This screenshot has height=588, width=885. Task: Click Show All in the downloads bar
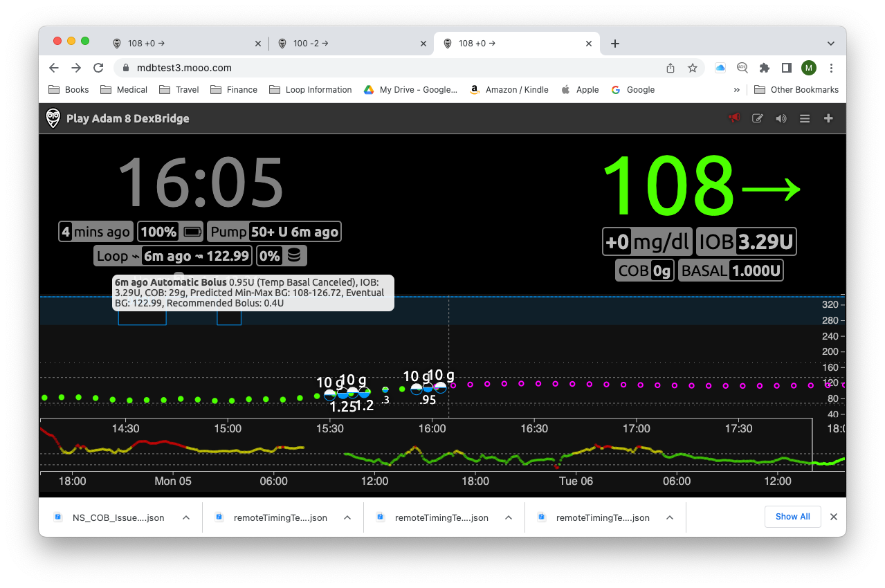792,517
